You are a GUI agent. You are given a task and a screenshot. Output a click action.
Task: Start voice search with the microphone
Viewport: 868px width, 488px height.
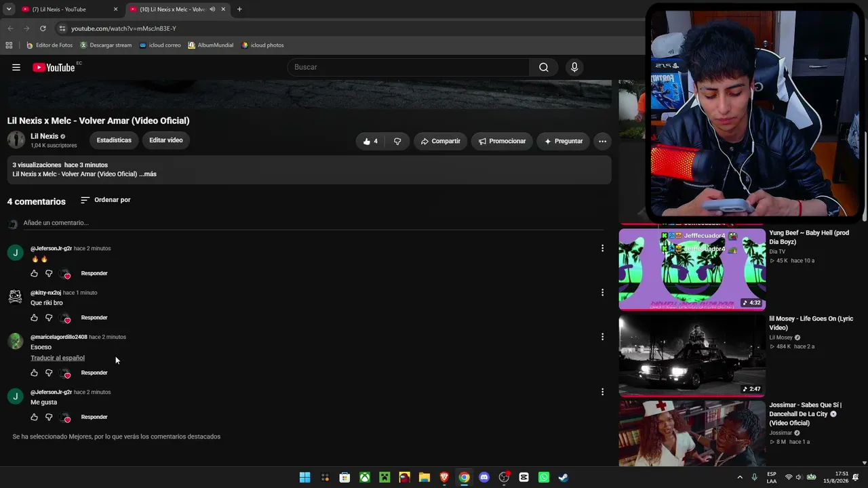(x=574, y=67)
